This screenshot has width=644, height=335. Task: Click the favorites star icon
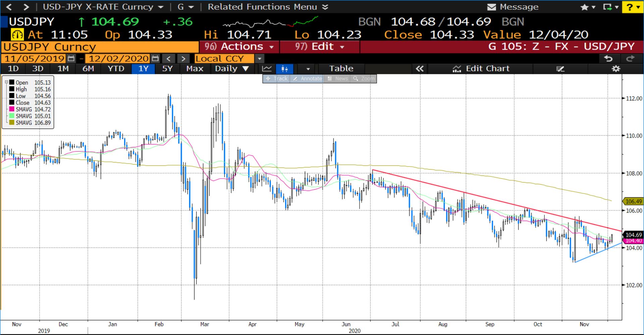(584, 7)
